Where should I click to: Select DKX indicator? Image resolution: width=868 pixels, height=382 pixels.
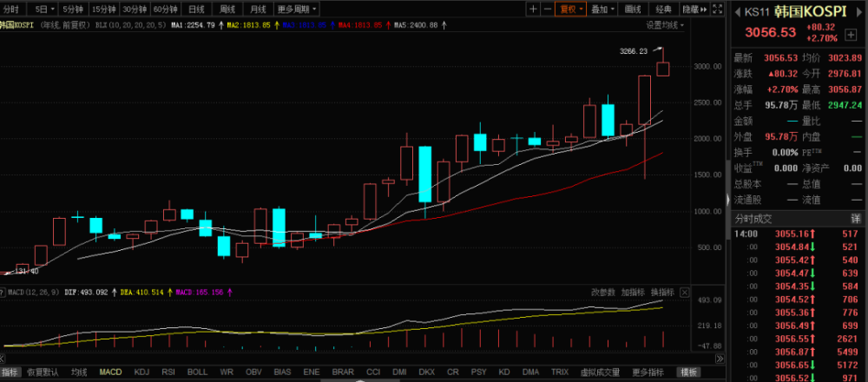tap(427, 372)
